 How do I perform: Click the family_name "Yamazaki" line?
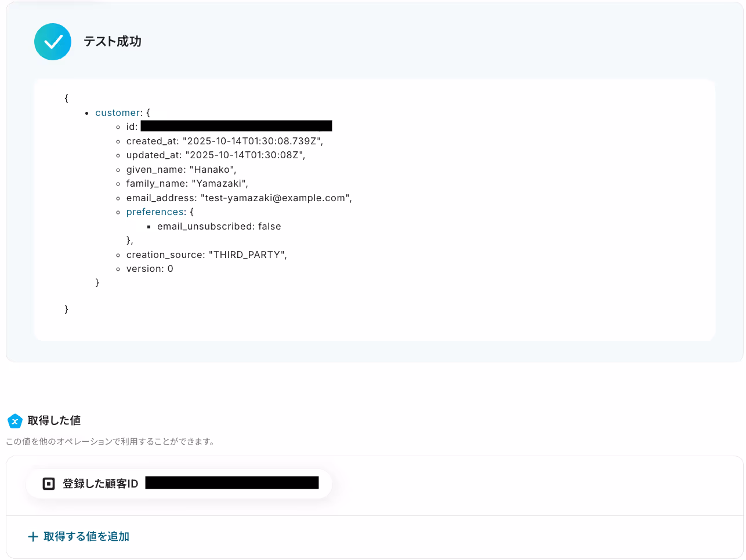[187, 184]
